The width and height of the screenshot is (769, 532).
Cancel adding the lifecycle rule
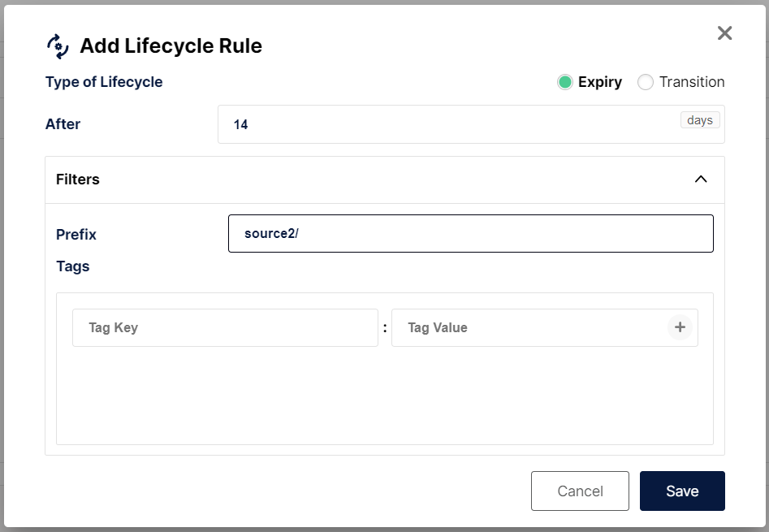click(580, 491)
